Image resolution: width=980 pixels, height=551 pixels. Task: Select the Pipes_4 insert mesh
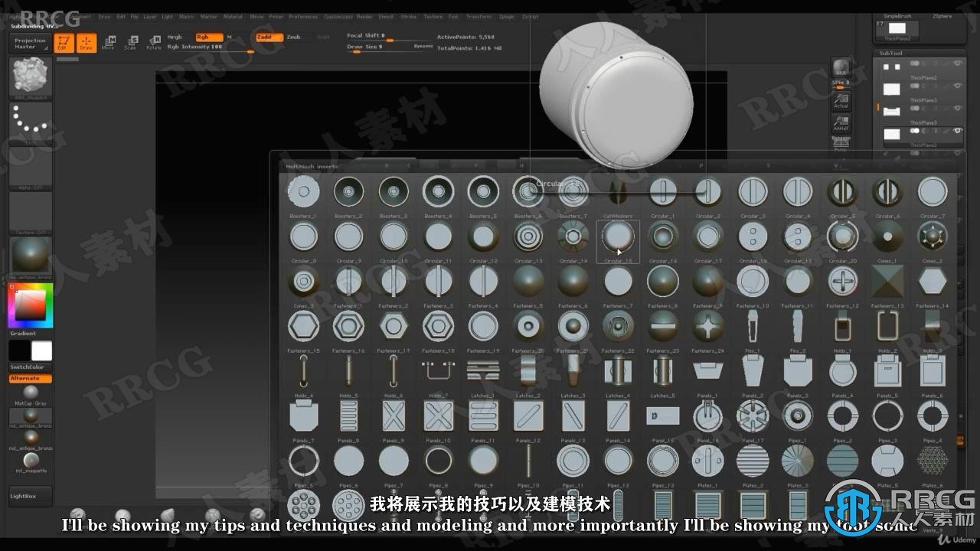pos(932,416)
